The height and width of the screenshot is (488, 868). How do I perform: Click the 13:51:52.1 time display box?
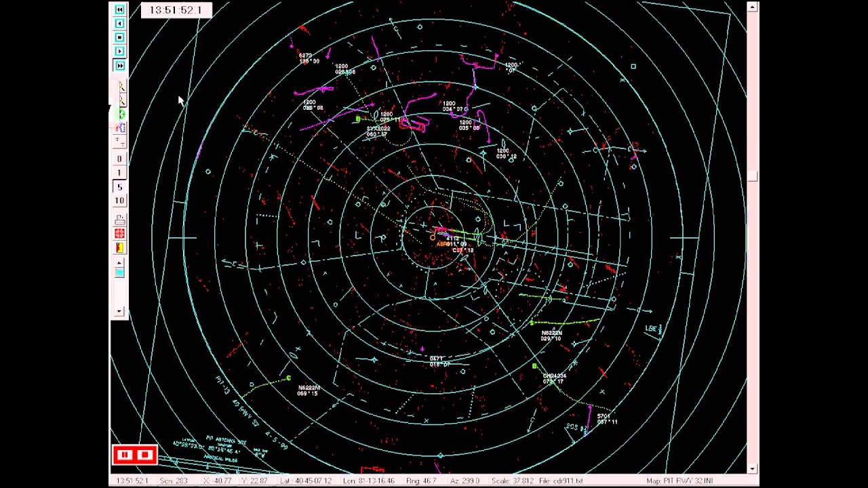[176, 10]
